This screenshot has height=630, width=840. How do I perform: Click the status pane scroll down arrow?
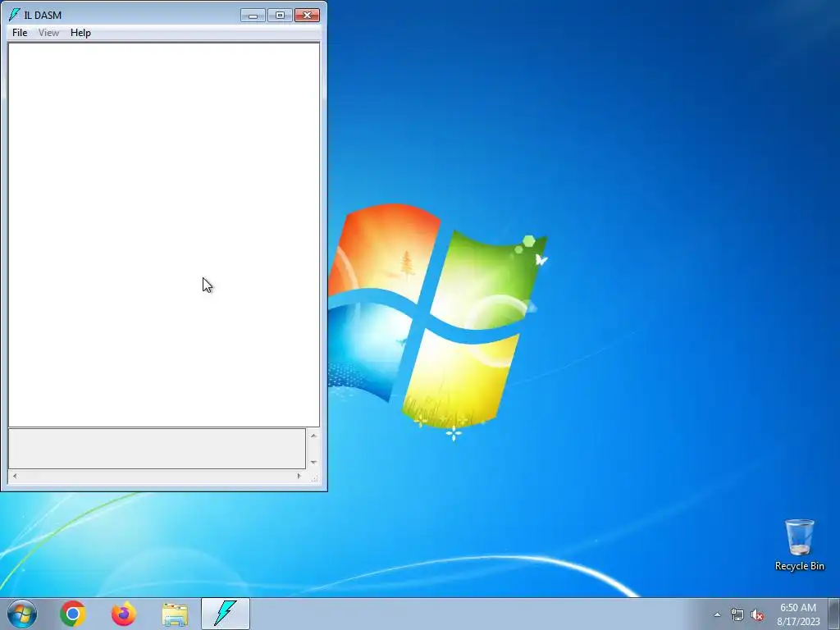pyautogui.click(x=313, y=462)
